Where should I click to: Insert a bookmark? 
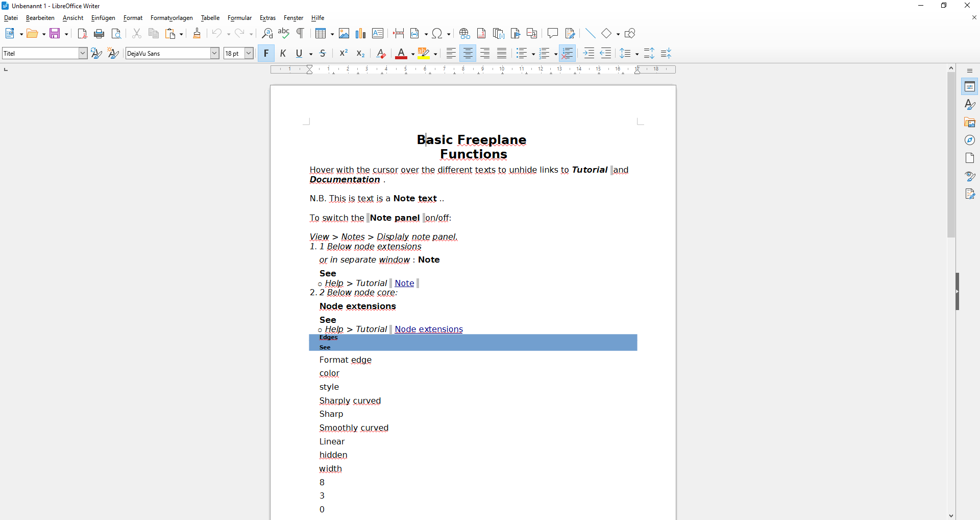[x=516, y=34]
